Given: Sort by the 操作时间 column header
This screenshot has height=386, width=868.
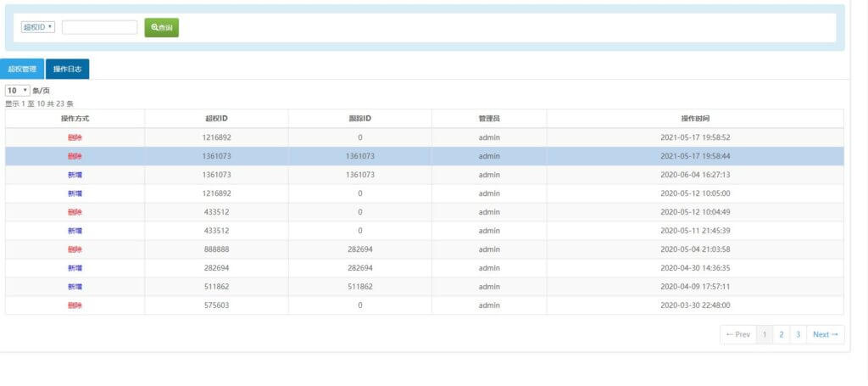Looking at the screenshot, I should click(694, 119).
